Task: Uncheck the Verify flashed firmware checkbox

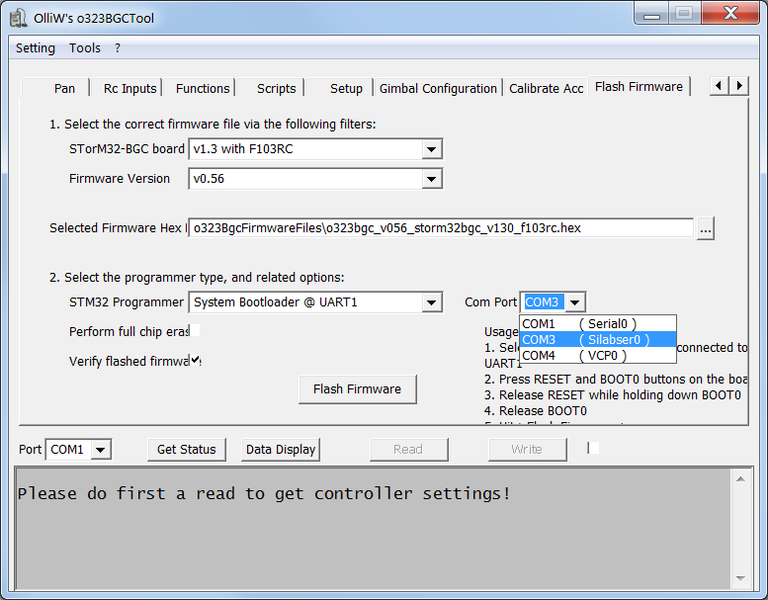Action: pyautogui.click(x=195, y=360)
